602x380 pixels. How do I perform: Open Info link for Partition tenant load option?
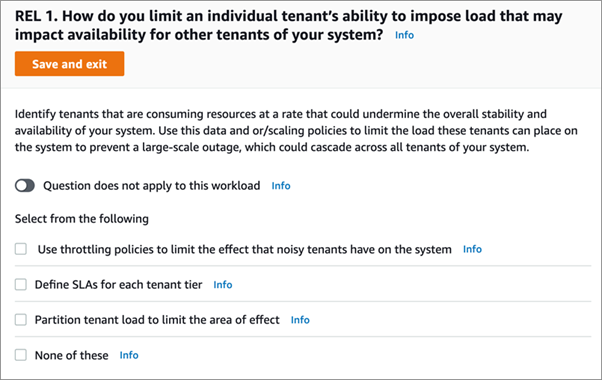pyautogui.click(x=300, y=320)
